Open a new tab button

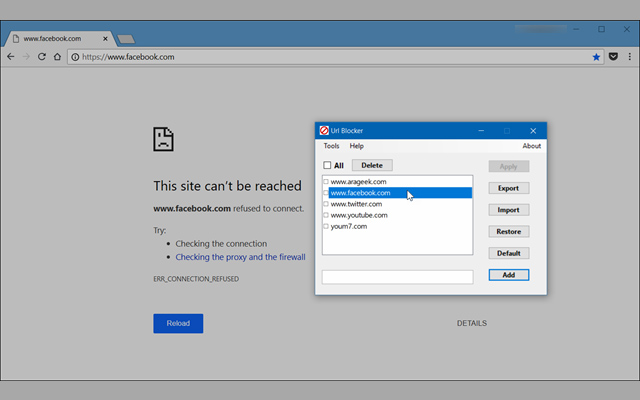tap(126, 39)
